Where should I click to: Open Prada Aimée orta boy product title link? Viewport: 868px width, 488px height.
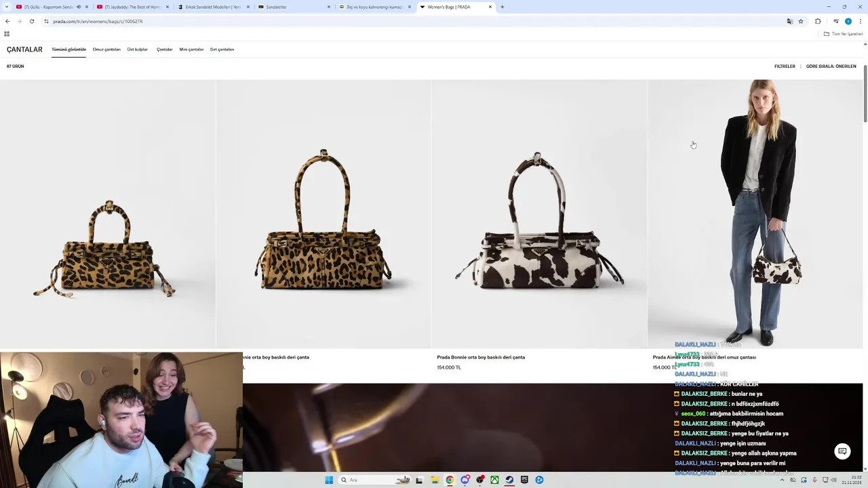point(704,357)
